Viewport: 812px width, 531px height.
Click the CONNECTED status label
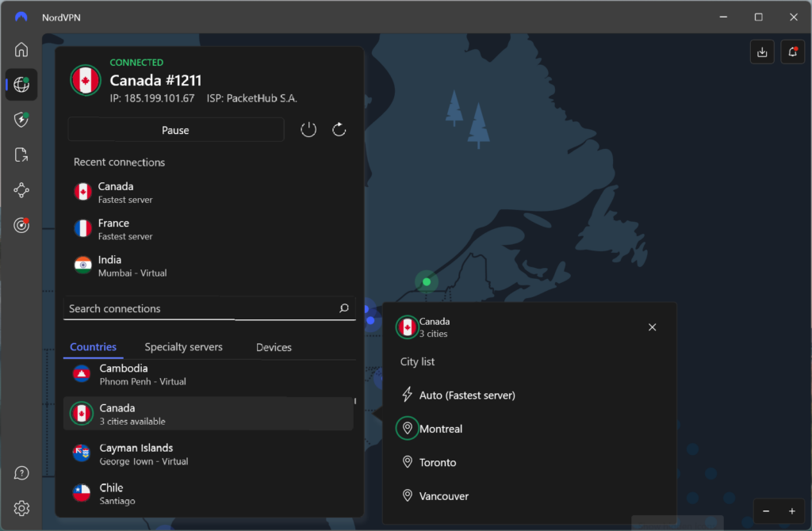point(136,62)
